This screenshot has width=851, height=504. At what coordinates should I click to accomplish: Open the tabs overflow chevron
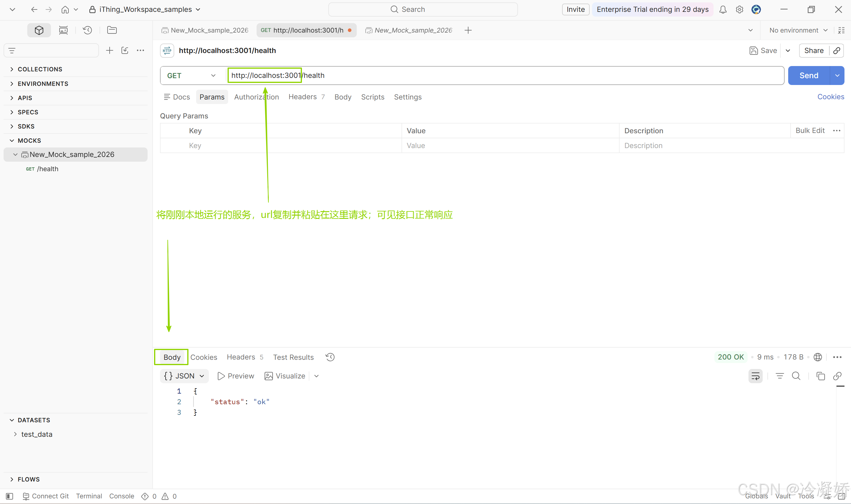click(x=750, y=30)
